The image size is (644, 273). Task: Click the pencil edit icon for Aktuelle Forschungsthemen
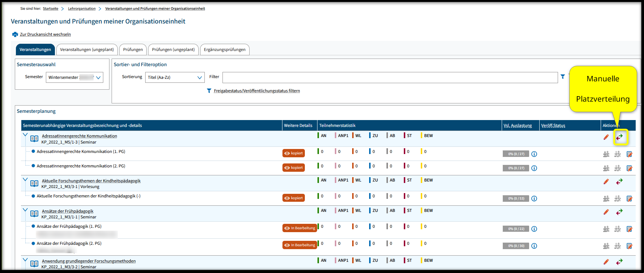point(606,182)
